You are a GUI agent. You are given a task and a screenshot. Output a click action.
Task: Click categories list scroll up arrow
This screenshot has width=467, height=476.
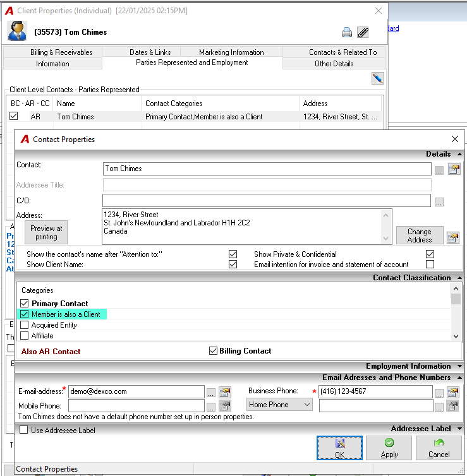click(456, 289)
